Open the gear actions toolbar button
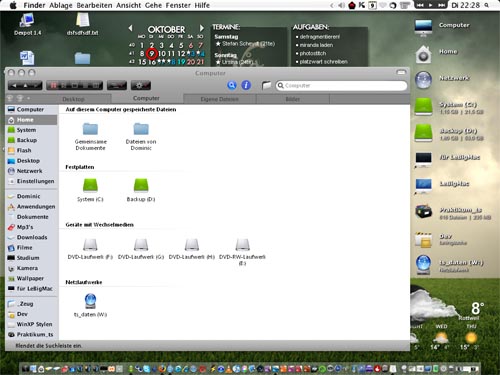The height and width of the screenshot is (375, 500). [x=141, y=85]
